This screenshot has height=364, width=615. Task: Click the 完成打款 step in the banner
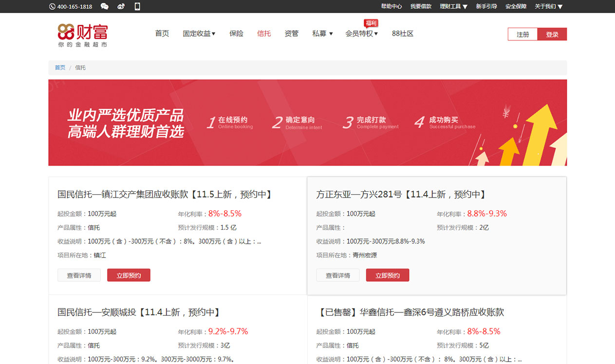[371, 122]
